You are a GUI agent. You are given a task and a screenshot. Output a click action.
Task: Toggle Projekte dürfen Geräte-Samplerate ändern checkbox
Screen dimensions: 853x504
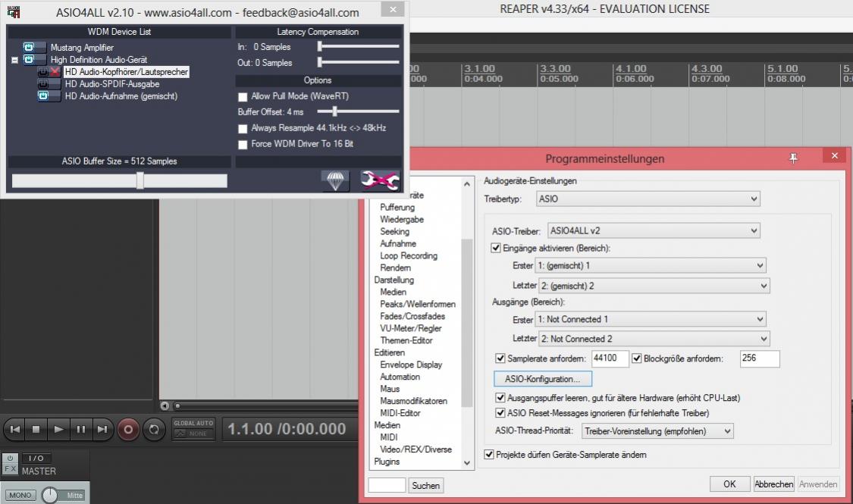point(489,455)
